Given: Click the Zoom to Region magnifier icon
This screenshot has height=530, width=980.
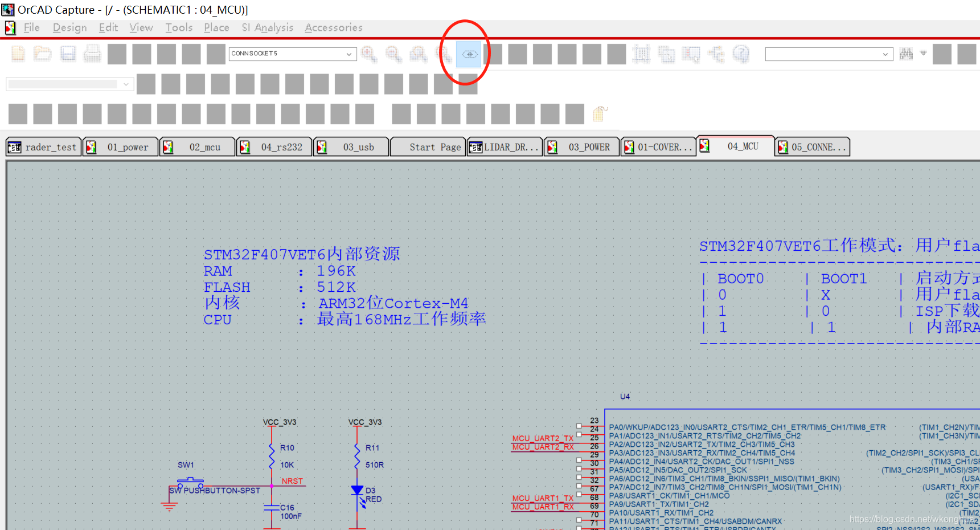Looking at the screenshot, I should click(419, 54).
